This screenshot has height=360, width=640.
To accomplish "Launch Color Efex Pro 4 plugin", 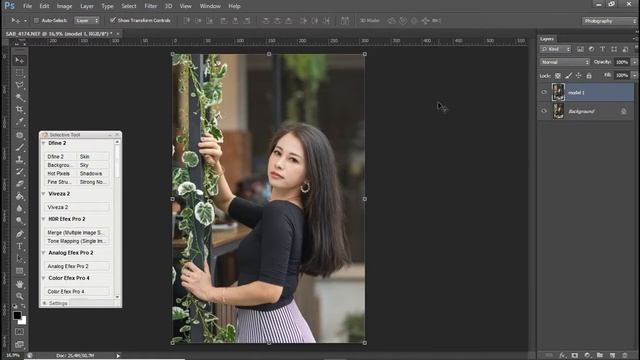I will 77,292.
